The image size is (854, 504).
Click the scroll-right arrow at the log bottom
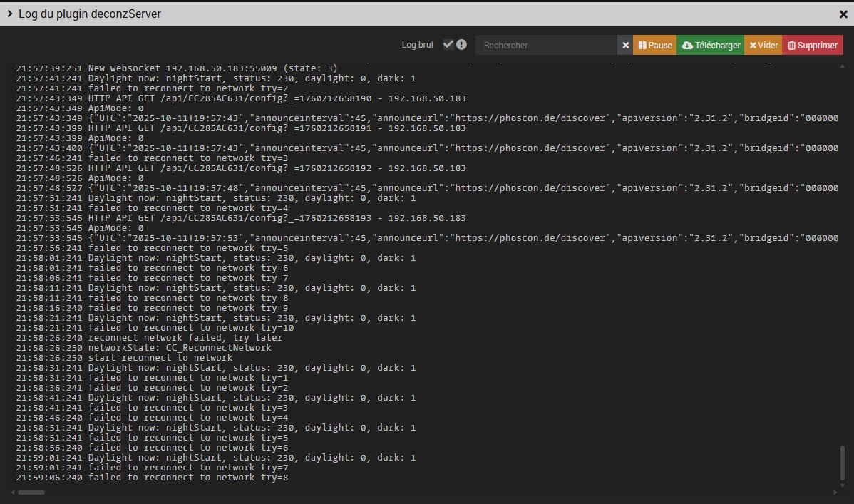tap(835, 493)
